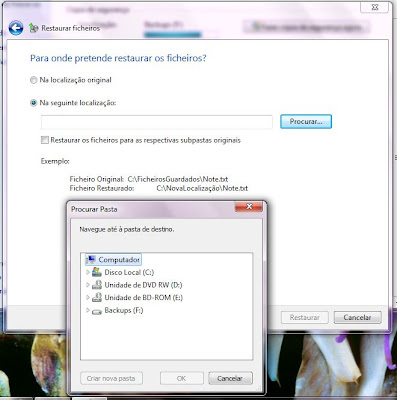Click the restore location text field
This screenshot has width=397, height=400.
click(157, 122)
